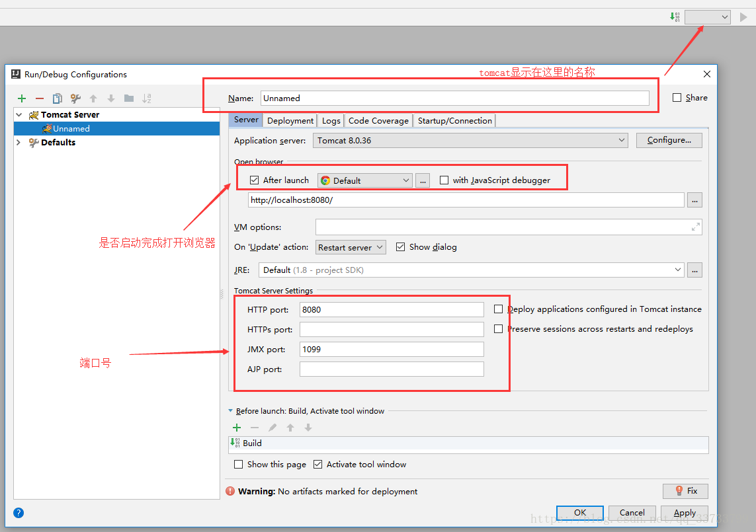Switch to the Deployment tab
Viewport: 756px width, 532px height.
click(x=290, y=121)
